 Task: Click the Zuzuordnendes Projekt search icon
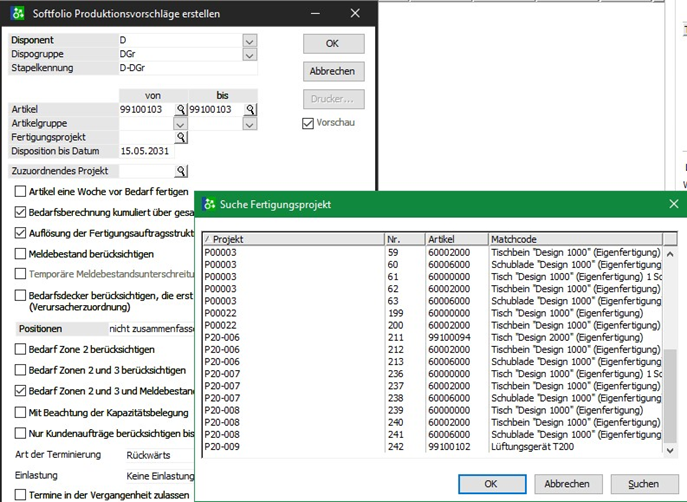click(181, 171)
